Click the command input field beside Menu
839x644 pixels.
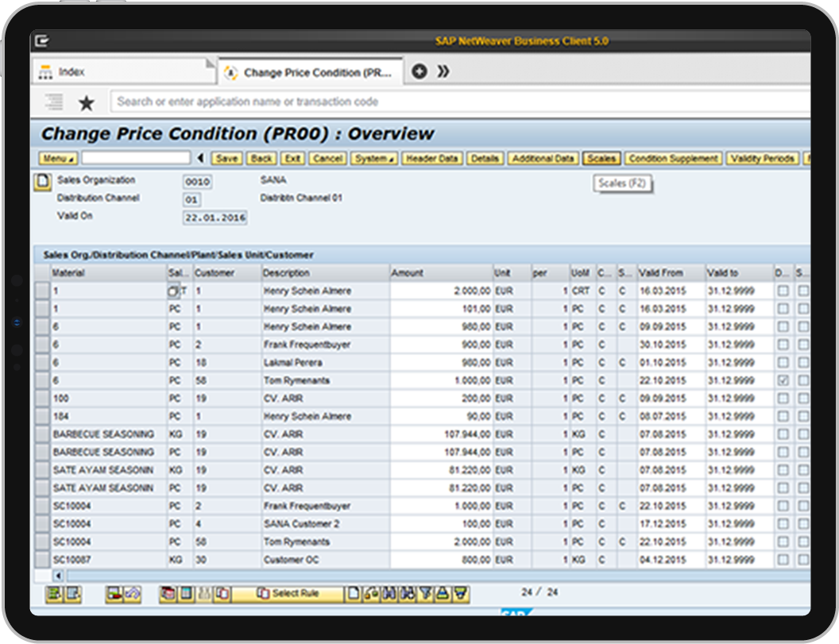point(136,158)
